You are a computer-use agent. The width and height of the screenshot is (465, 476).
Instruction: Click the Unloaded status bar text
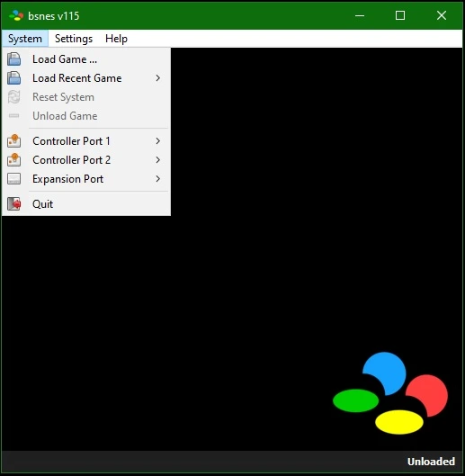(x=431, y=462)
